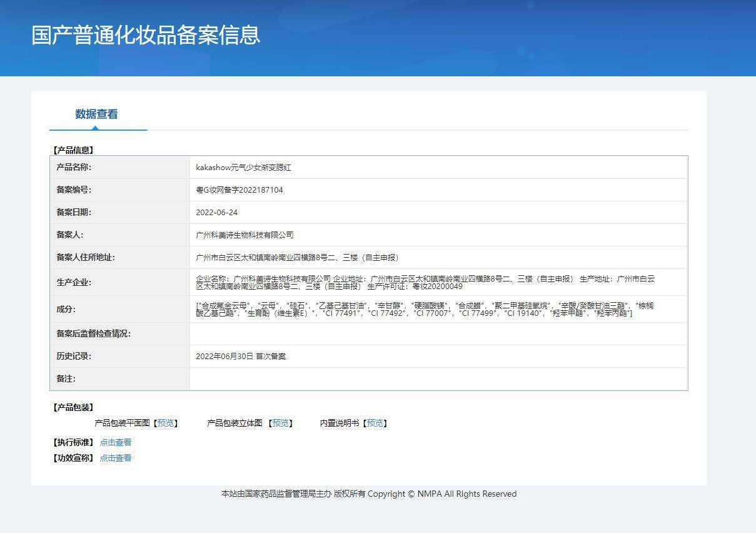Select the filing date 2022-06-24
The image size is (756, 533).
point(216,213)
